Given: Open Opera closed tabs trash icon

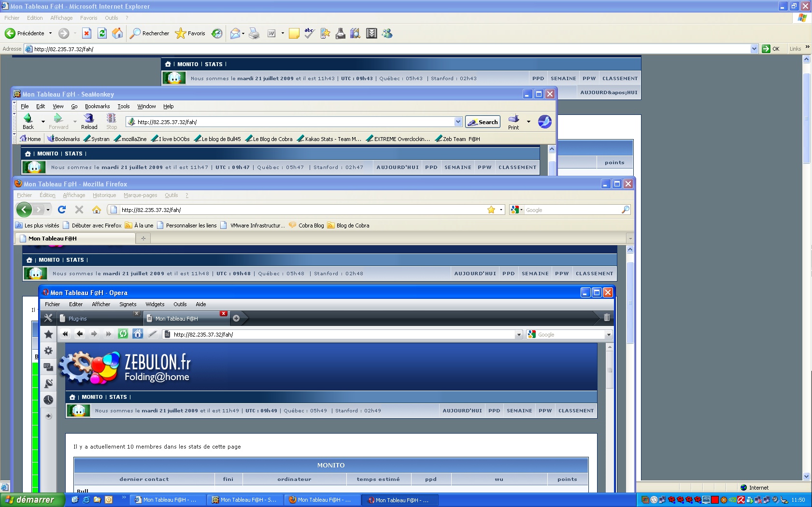Looking at the screenshot, I should 607,318.
